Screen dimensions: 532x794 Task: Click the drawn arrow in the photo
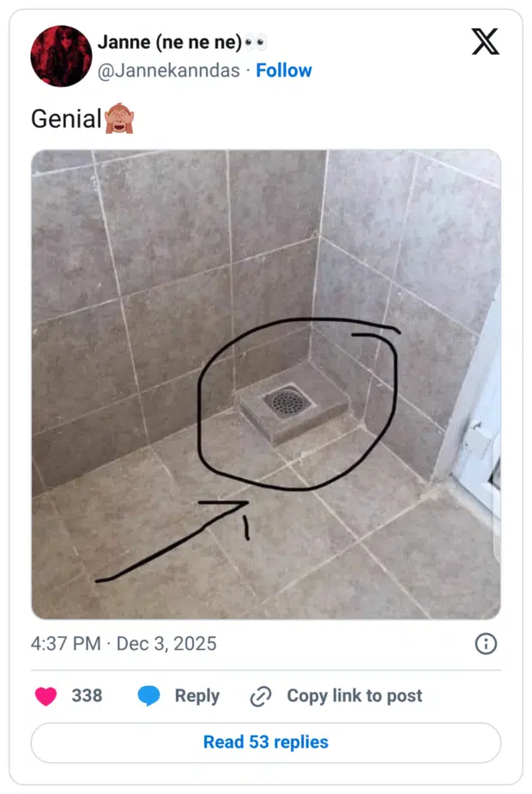point(172,541)
